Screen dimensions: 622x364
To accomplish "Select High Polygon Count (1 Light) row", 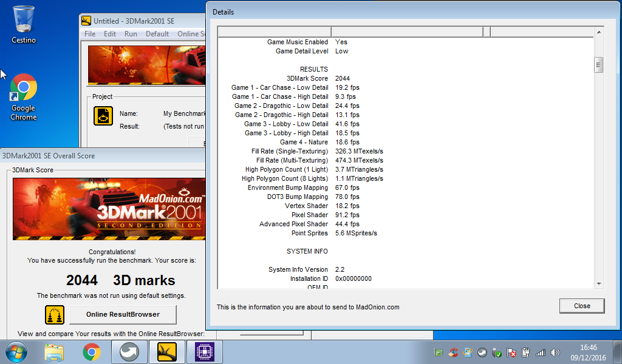I will [x=314, y=169].
